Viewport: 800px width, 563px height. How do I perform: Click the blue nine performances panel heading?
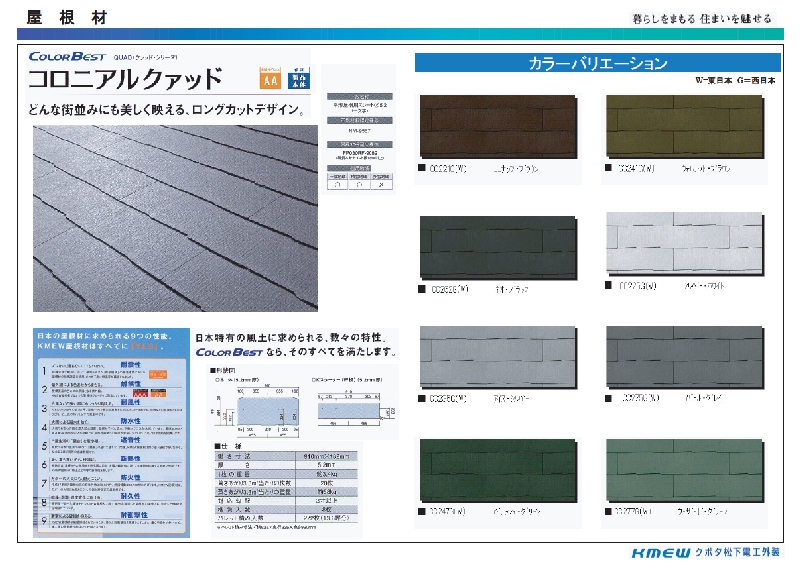pyautogui.click(x=106, y=341)
